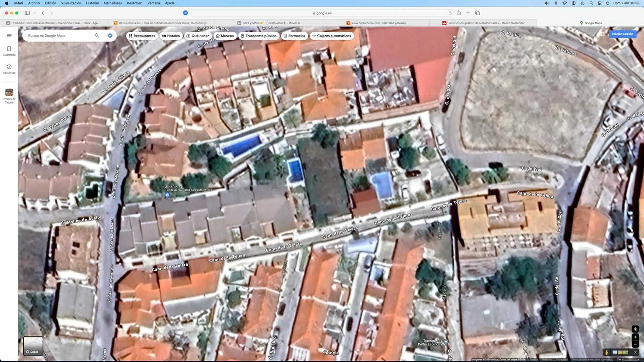Open the Google Maps hamburger menu
The image size is (644, 362).
pyautogui.click(x=9, y=35)
